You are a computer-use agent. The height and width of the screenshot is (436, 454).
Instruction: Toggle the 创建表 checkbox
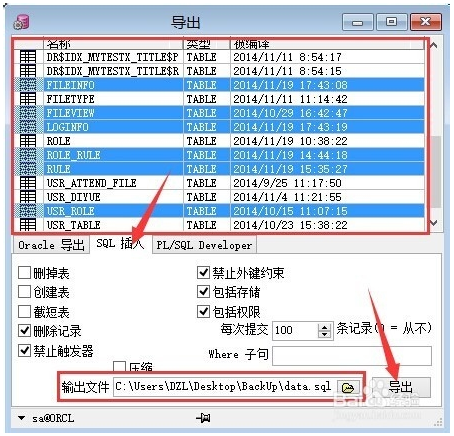[24, 292]
